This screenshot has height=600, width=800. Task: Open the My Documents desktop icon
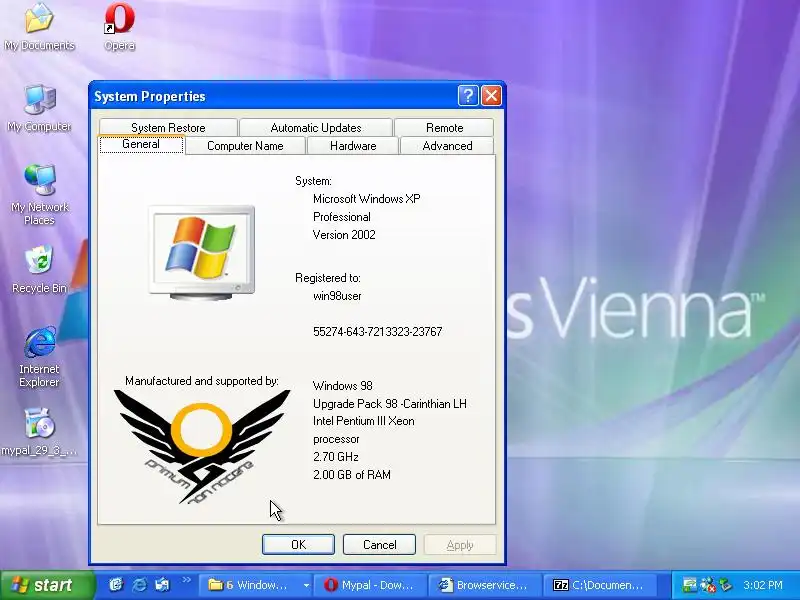(x=39, y=27)
